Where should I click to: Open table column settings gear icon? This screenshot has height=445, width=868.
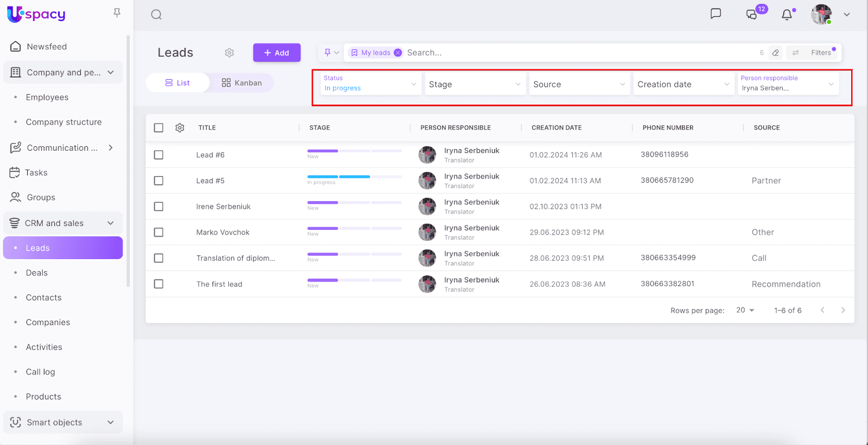pyautogui.click(x=180, y=128)
